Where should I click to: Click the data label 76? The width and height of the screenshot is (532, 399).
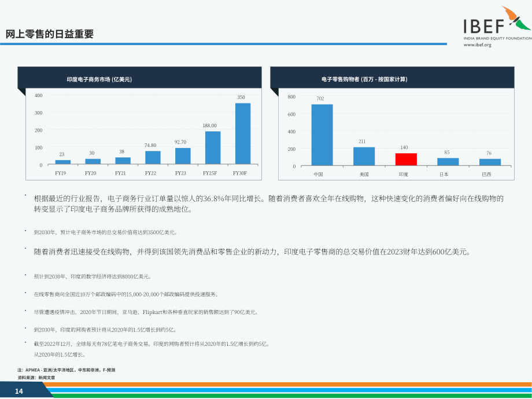489,153
